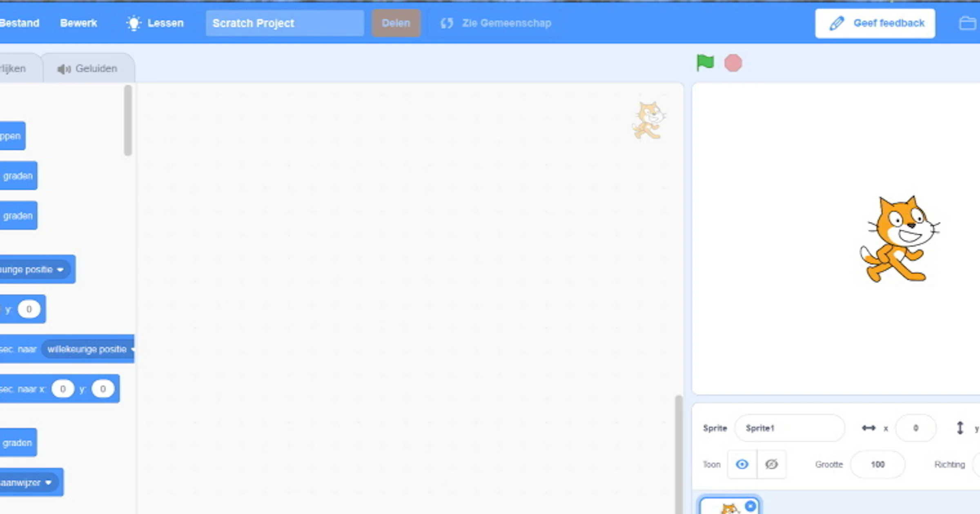Edit the Scratch Project title field
The height and width of the screenshot is (514, 980).
tap(285, 23)
